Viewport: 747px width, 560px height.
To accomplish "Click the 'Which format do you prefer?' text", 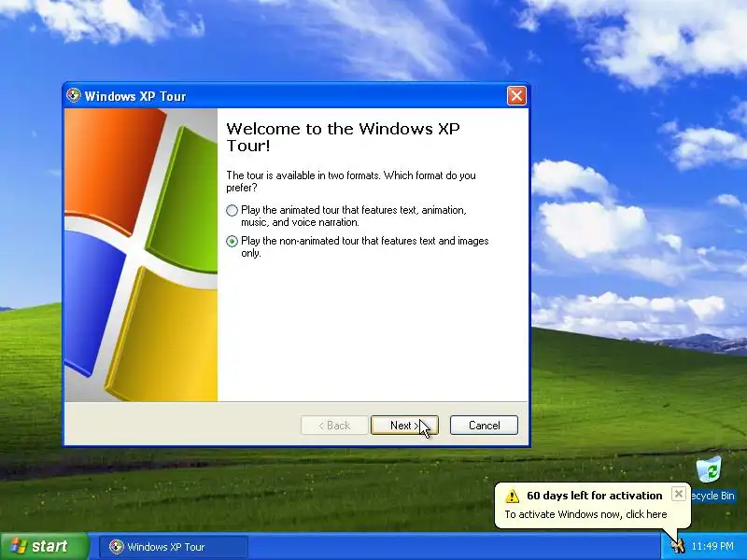I will tap(351, 181).
